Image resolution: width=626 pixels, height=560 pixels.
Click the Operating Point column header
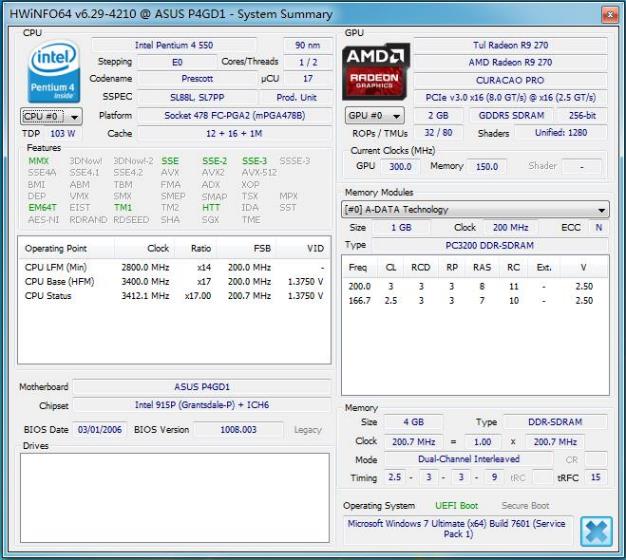tap(57, 248)
